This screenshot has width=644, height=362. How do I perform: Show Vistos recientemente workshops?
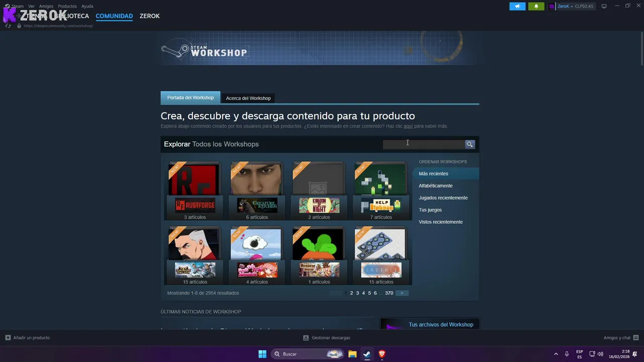(441, 222)
